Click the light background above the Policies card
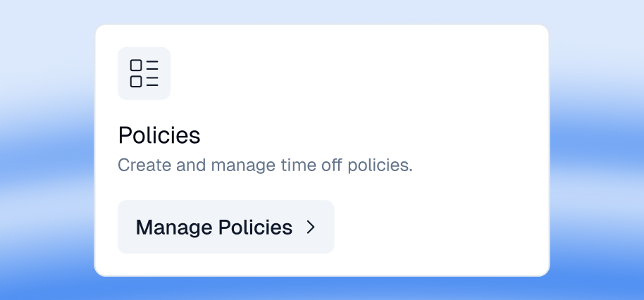Viewport: 644px width, 300px height. pos(321,11)
